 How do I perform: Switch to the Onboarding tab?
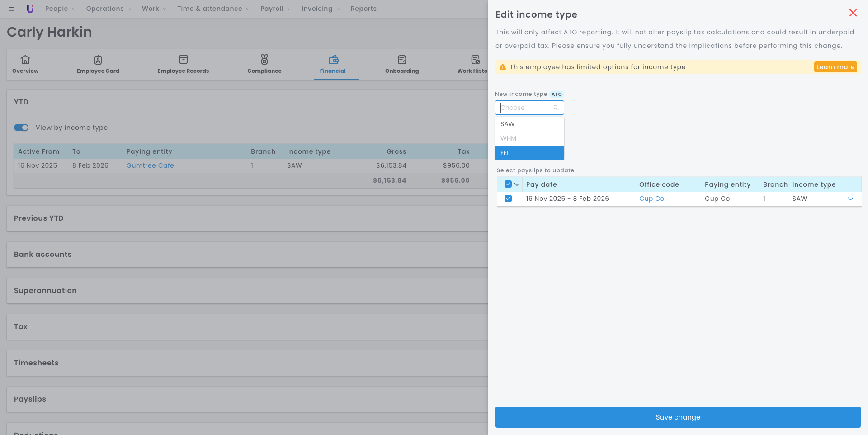click(x=402, y=65)
